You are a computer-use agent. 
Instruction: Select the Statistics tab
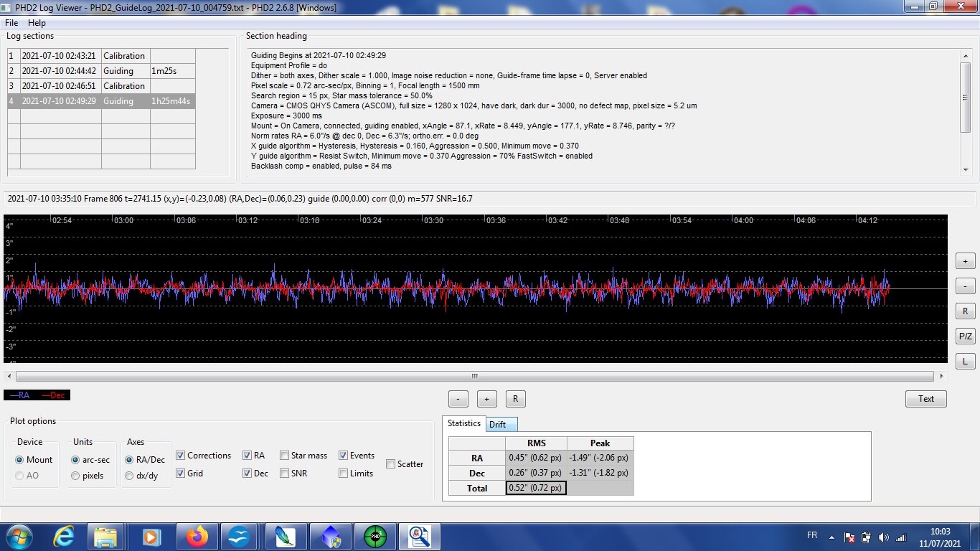pyautogui.click(x=464, y=423)
